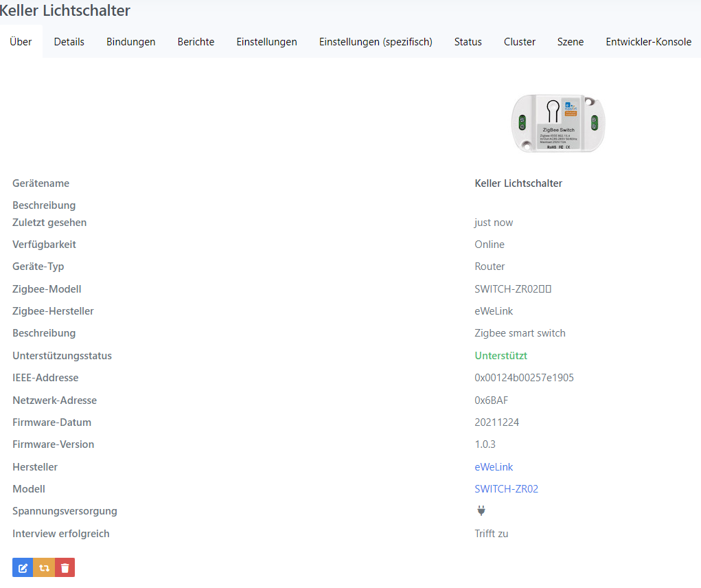Switch to the Cluster tab
The height and width of the screenshot is (588, 701).
[x=519, y=42]
